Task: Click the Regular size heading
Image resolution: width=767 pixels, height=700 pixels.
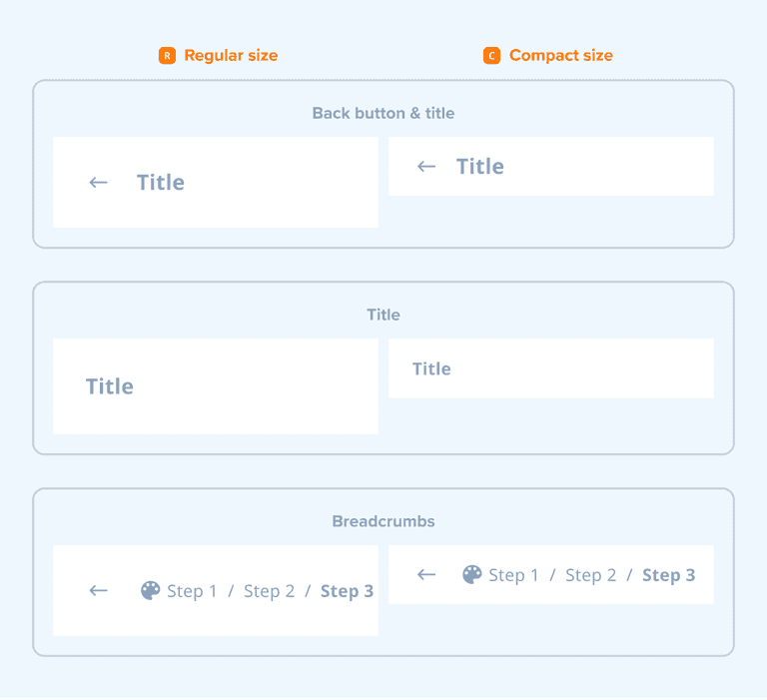Action: coord(231,56)
